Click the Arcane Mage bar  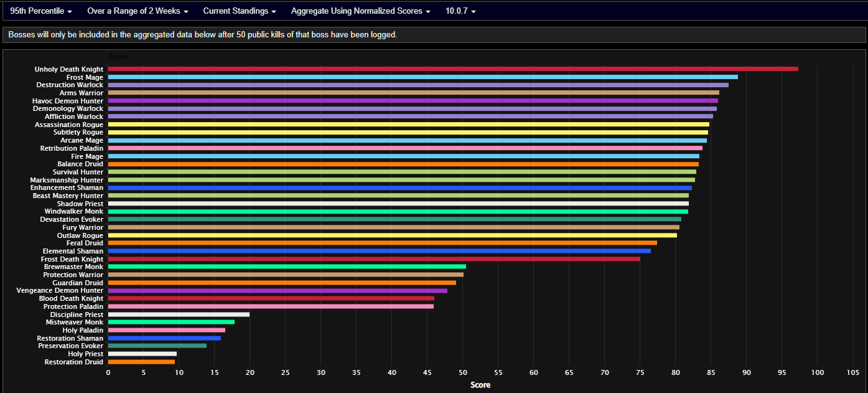pyautogui.click(x=408, y=140)
